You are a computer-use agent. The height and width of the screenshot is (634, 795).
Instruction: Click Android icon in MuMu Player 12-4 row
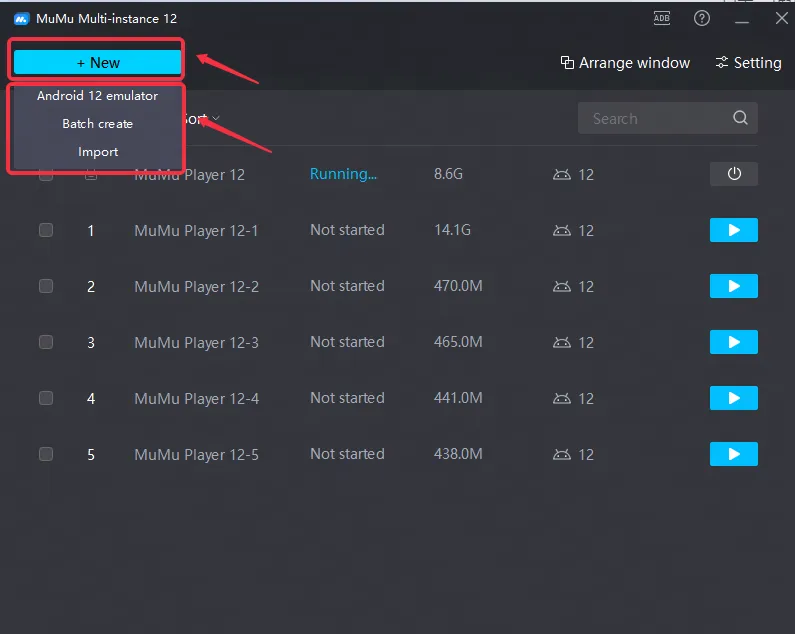coord(562,399)
